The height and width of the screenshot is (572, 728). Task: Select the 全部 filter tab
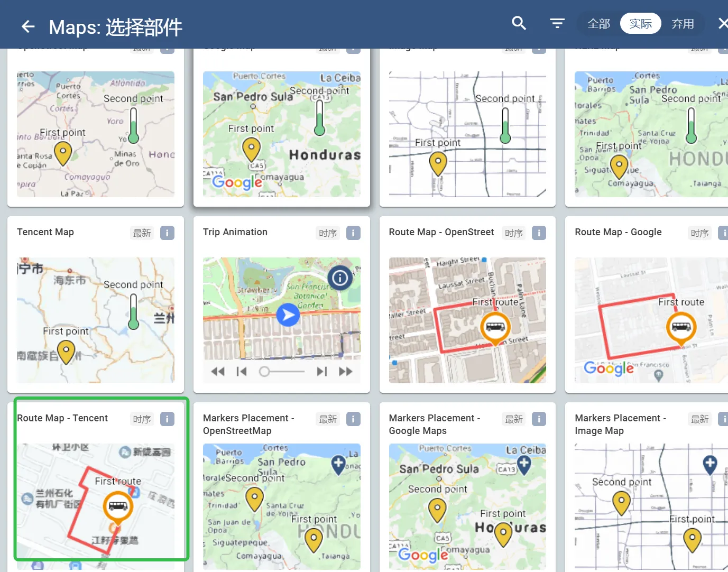598,24
